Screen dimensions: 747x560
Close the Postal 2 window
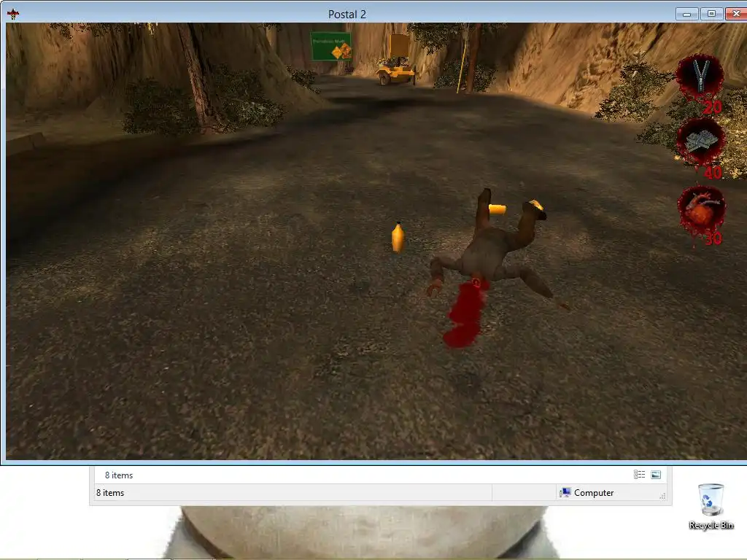click(x=736, y=14)
